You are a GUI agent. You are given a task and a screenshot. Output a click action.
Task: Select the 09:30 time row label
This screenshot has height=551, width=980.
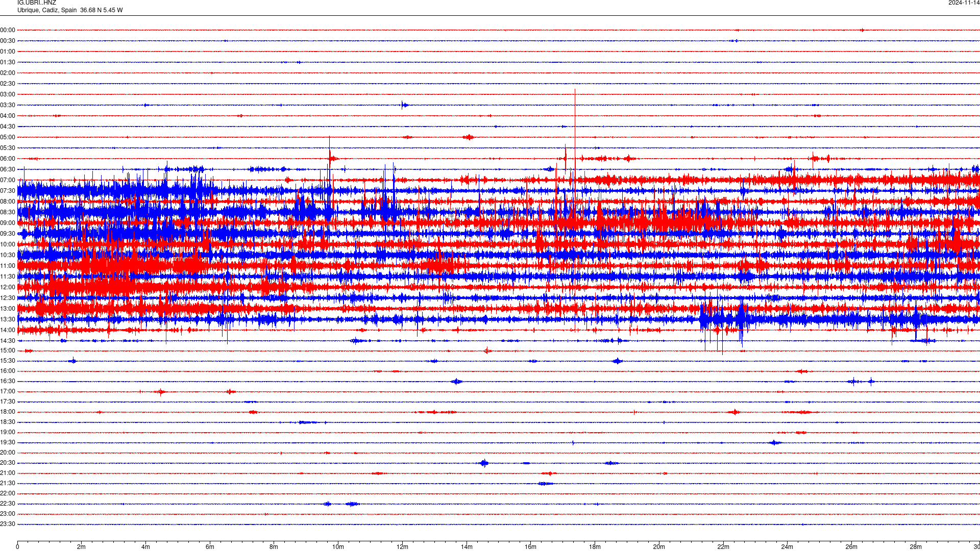tap(8, 234)
